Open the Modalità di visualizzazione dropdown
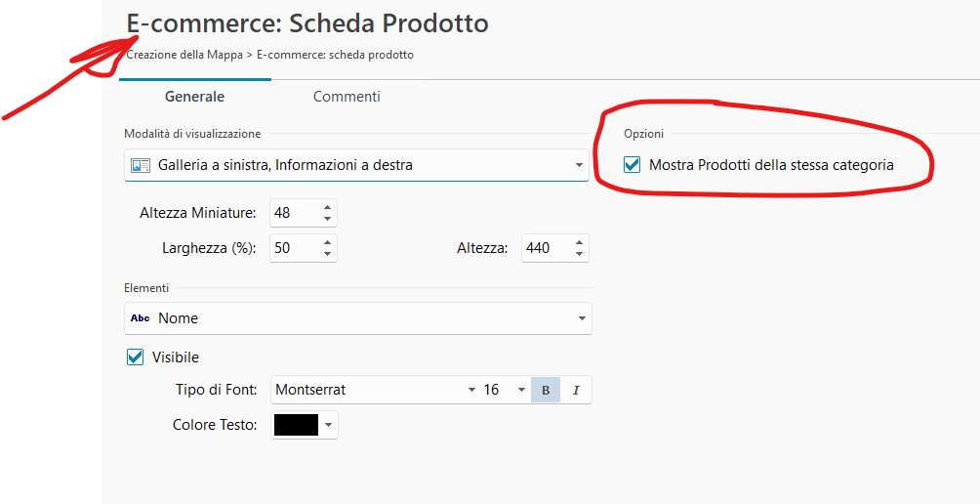The height and width of the screenshot is (504, 980). 579,166
